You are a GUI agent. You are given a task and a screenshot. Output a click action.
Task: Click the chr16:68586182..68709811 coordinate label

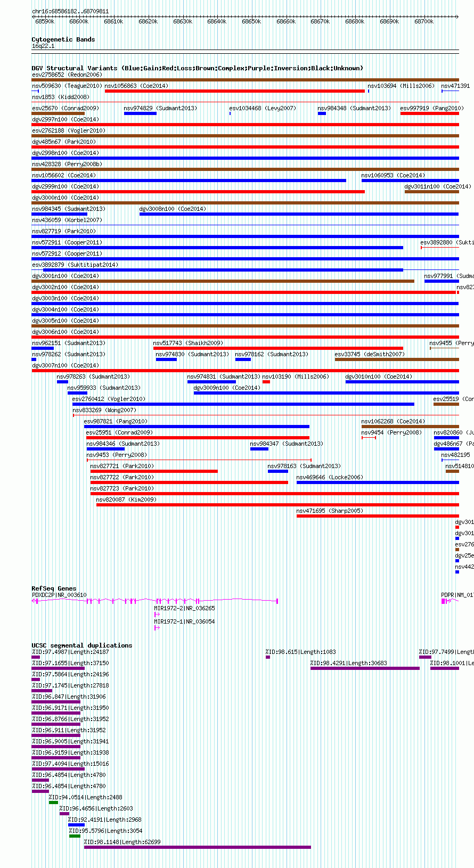point(70,11)
